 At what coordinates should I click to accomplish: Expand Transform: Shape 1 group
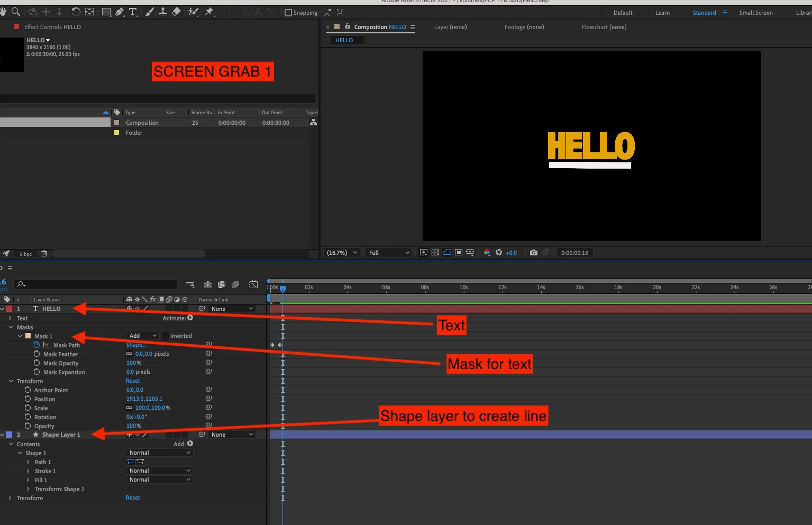coord(28,489)
